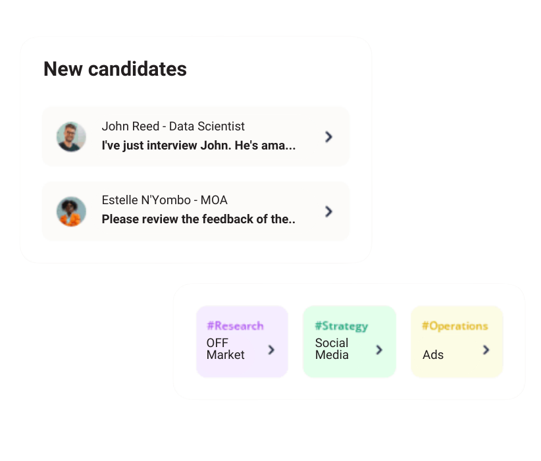Click the Estelle N'Yombo - MOA title
541x461 pixels.
pyautogui.click(x=164, y=200)
